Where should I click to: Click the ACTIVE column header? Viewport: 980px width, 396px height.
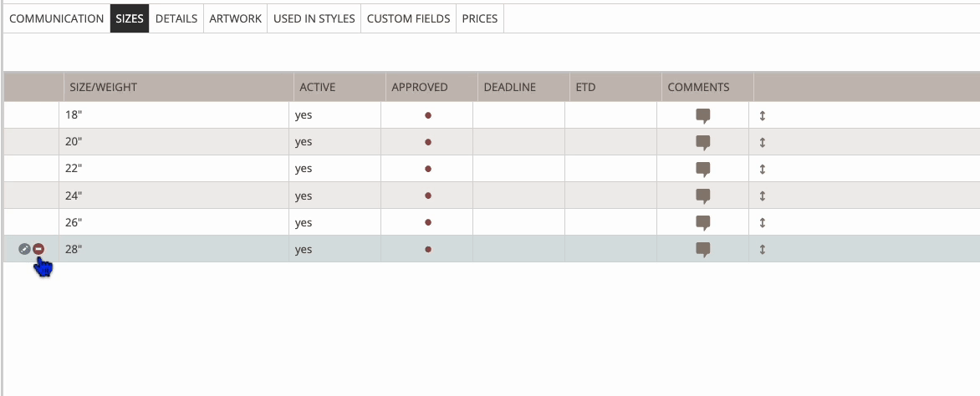pyautogui.click(x=339, y=87)
